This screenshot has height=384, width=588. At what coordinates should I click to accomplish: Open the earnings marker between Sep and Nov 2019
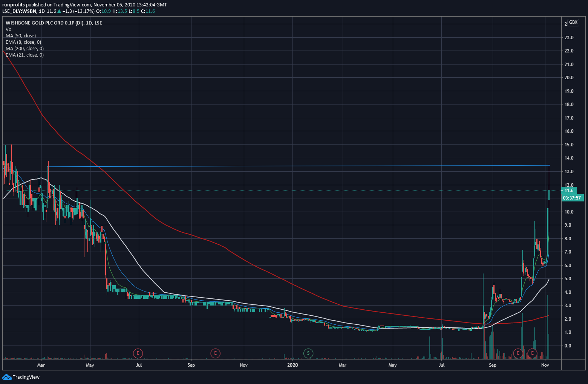tap(215, 353)
